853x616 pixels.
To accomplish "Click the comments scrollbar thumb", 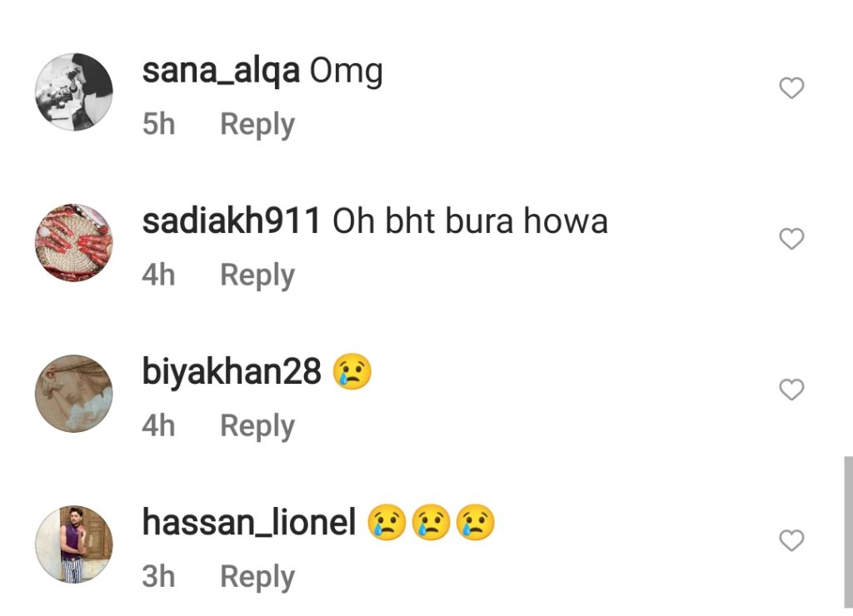I will [848, 532].
